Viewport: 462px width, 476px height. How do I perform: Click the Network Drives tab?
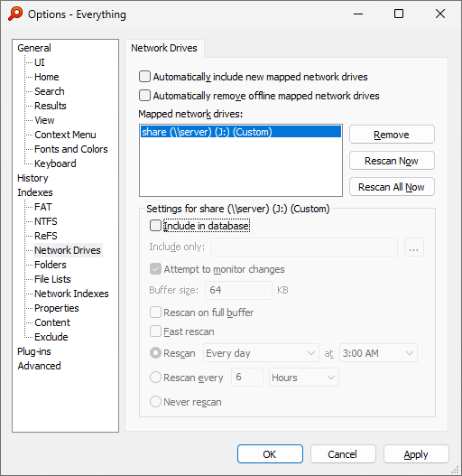164,48
